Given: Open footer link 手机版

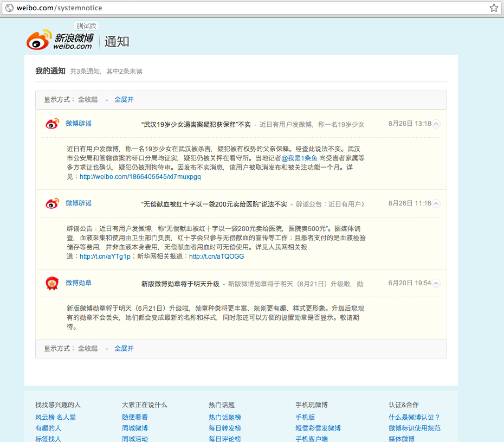Looking at the screenshot, I should point(305,418).
